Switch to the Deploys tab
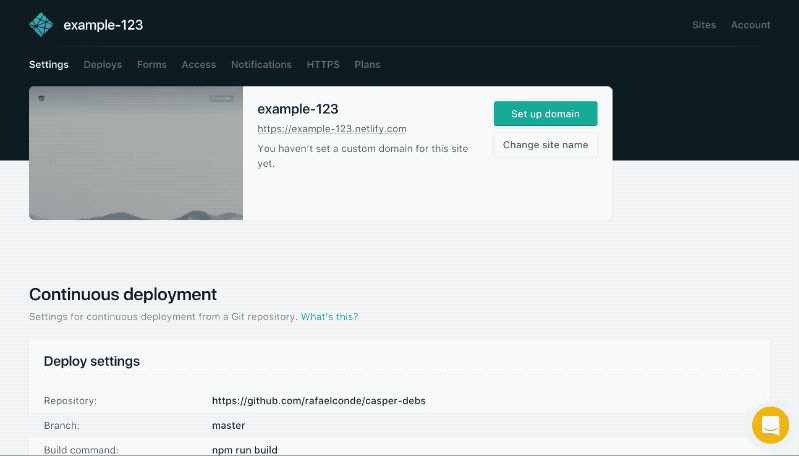This screenshot has height=456, width=799. tap(103, 65)
